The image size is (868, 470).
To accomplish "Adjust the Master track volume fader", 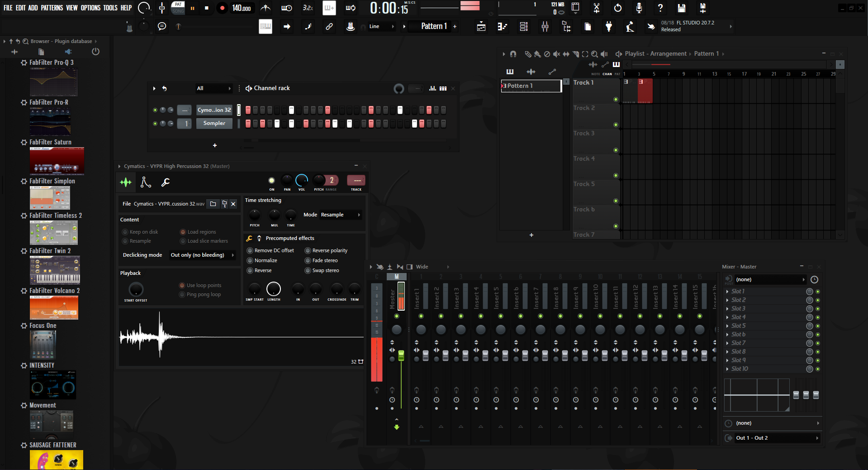I will [401, 355].
